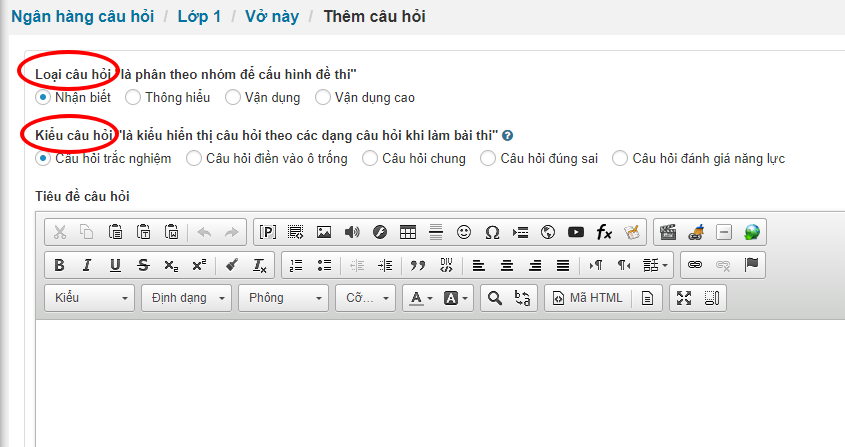Open the language direction dropdown
Image resolution: width=845 pixels, height=447 pixels.
(x=655, y=265)
